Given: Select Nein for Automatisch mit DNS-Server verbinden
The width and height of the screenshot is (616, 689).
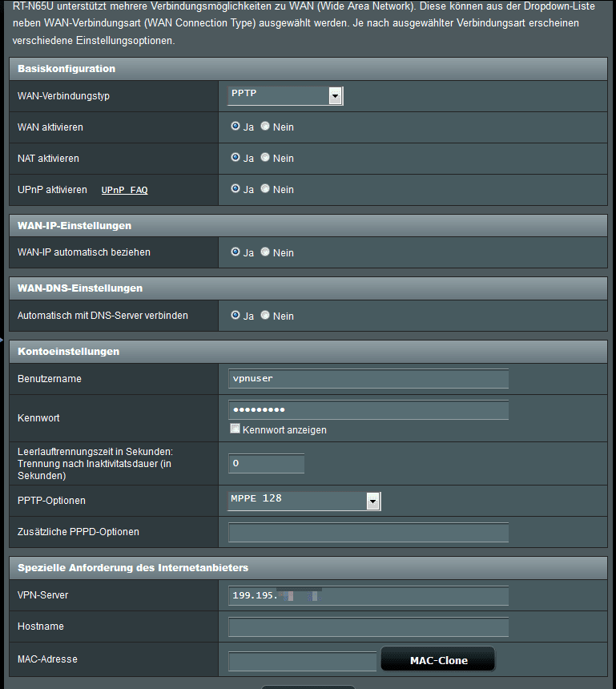Looking at the screenshot, I should (x=265, y=315).
